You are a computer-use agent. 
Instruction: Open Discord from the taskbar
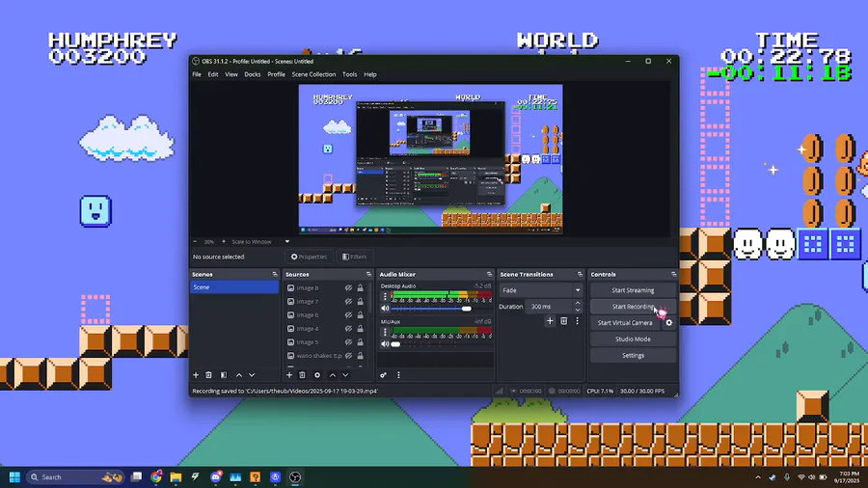pyautogui.click(x=216, y=477)
